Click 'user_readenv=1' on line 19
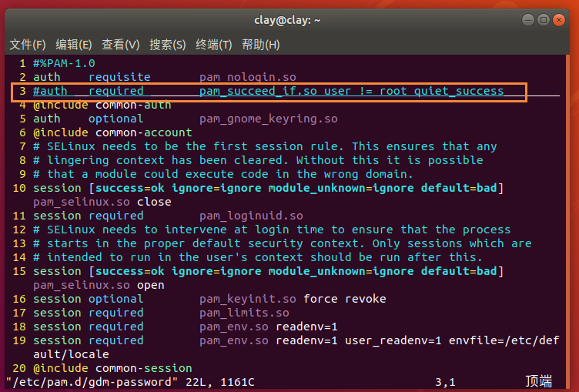The image size is (579, 392). 393,340
